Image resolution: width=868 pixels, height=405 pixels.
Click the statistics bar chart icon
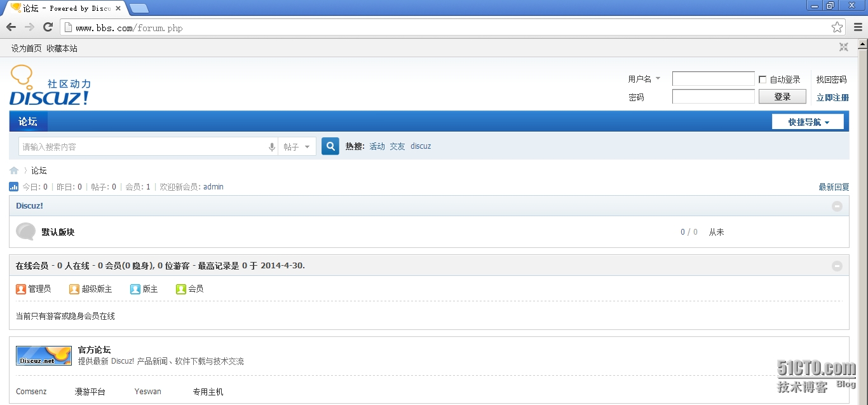[14, 187]
